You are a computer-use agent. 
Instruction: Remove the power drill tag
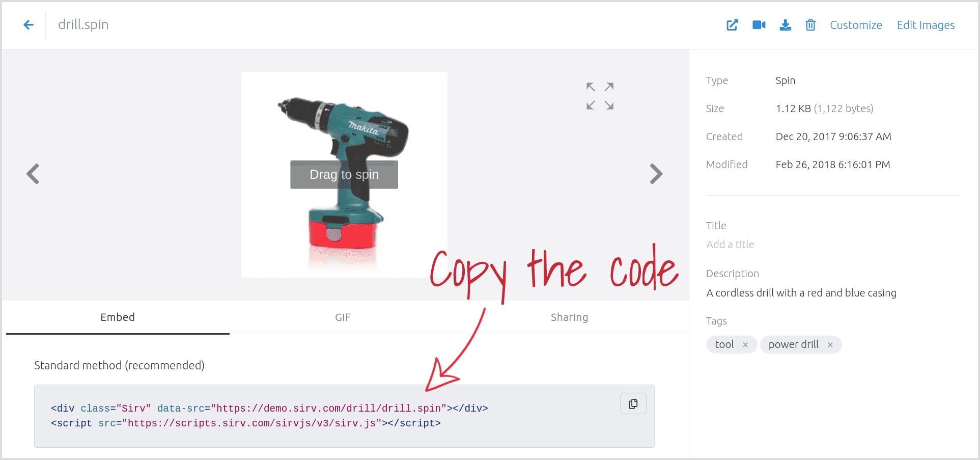tap(830, 345)
